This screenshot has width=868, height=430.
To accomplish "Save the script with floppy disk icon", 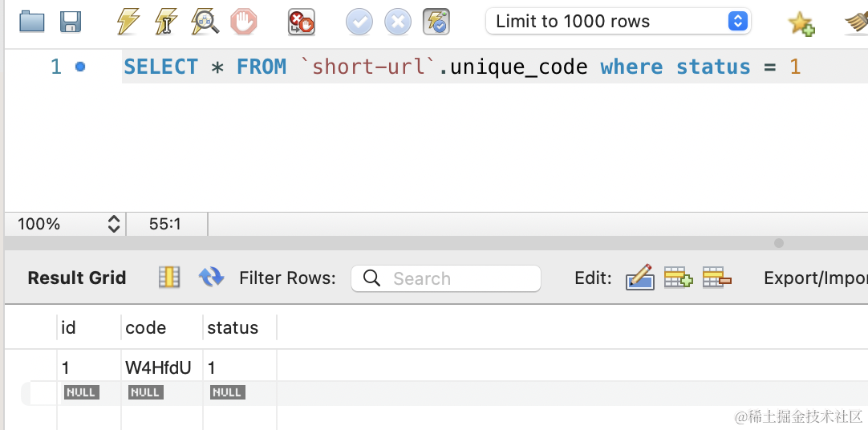I will tap(71, 22).
